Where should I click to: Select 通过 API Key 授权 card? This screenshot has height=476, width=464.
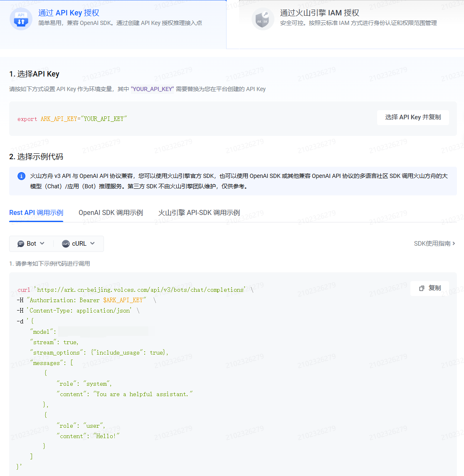[113, 24]
